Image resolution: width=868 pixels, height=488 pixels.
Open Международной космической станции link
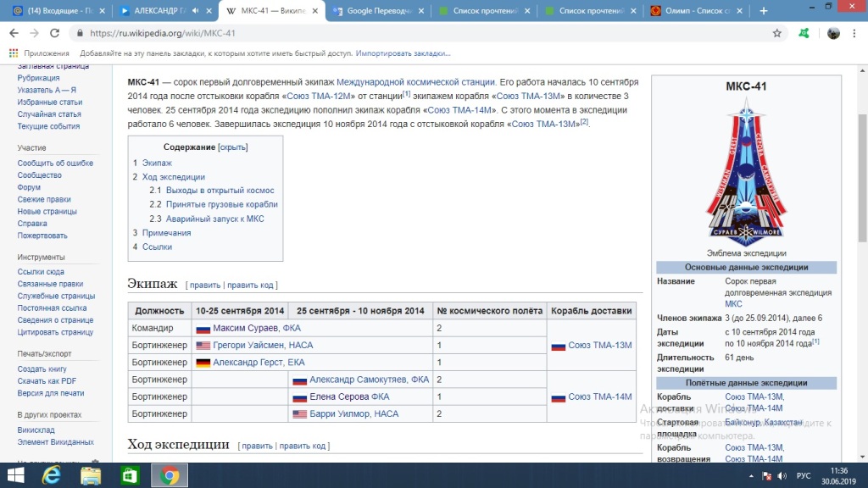pos(415,82)
